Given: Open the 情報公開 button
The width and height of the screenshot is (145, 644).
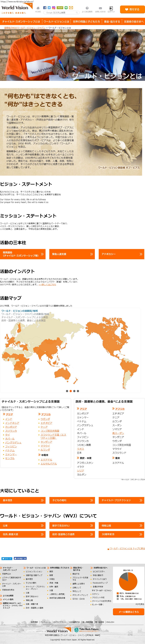Looking at the screenshot, I should pyautogui.click(x=121, y=525).
